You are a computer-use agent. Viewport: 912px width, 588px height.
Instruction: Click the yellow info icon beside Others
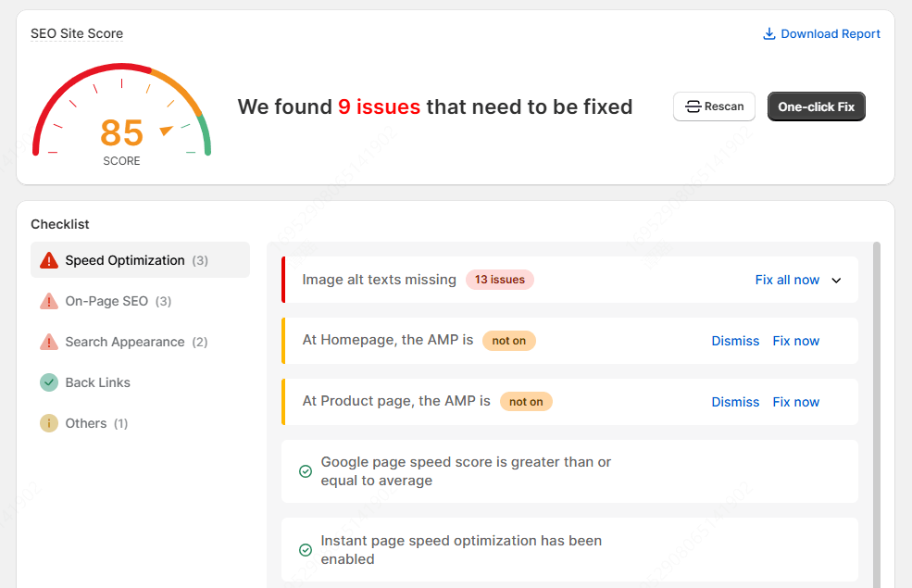tap(49, 423)
